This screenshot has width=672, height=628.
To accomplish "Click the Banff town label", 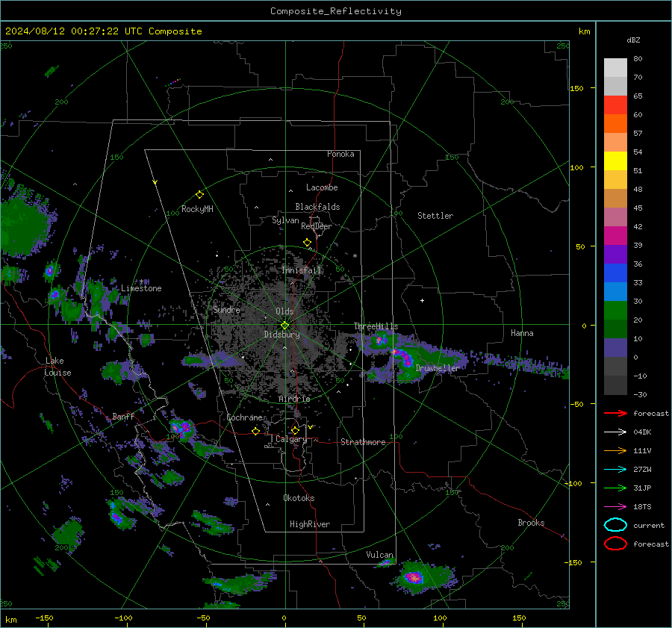I will (123, 416).
